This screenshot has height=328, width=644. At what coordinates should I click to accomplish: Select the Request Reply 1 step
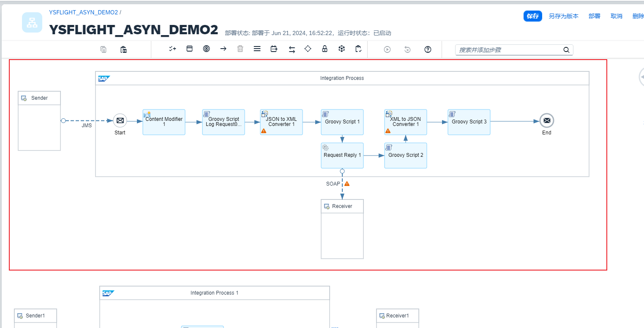coord(342,155)
